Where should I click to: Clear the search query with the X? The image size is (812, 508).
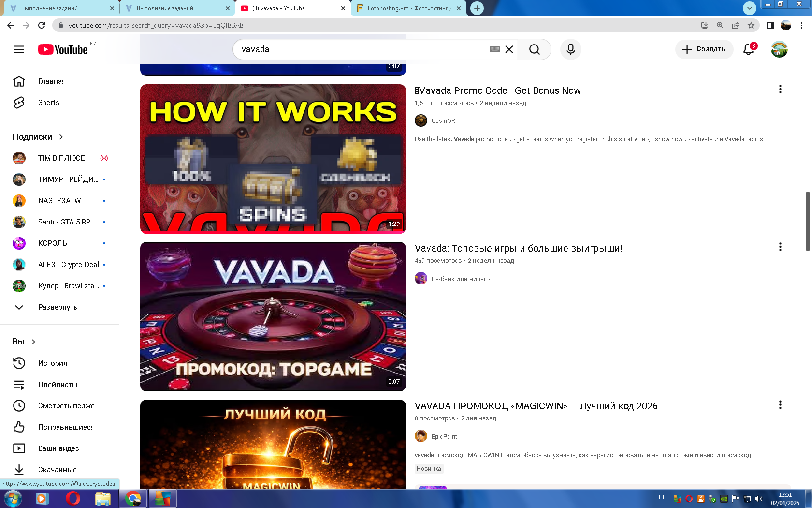click(x=509, y=49)
